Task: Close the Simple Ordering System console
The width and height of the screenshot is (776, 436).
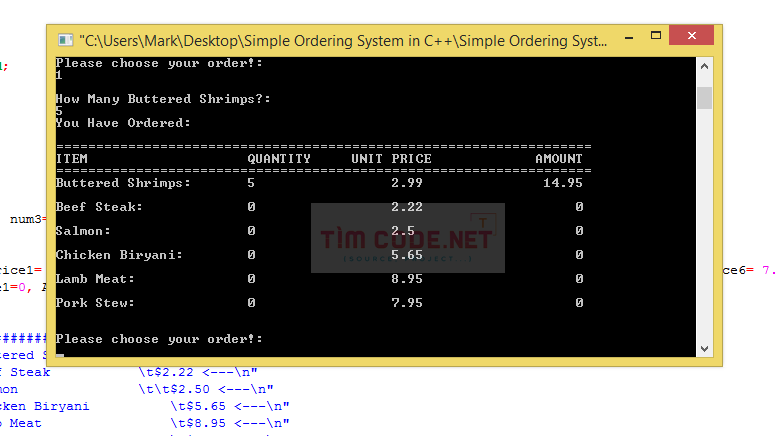Action: coord(691,36)
